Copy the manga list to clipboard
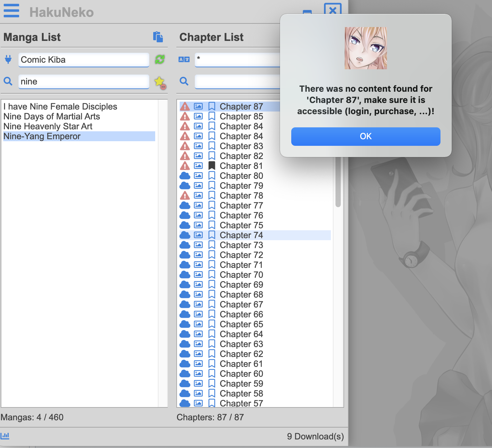 (x=158, y=37)
